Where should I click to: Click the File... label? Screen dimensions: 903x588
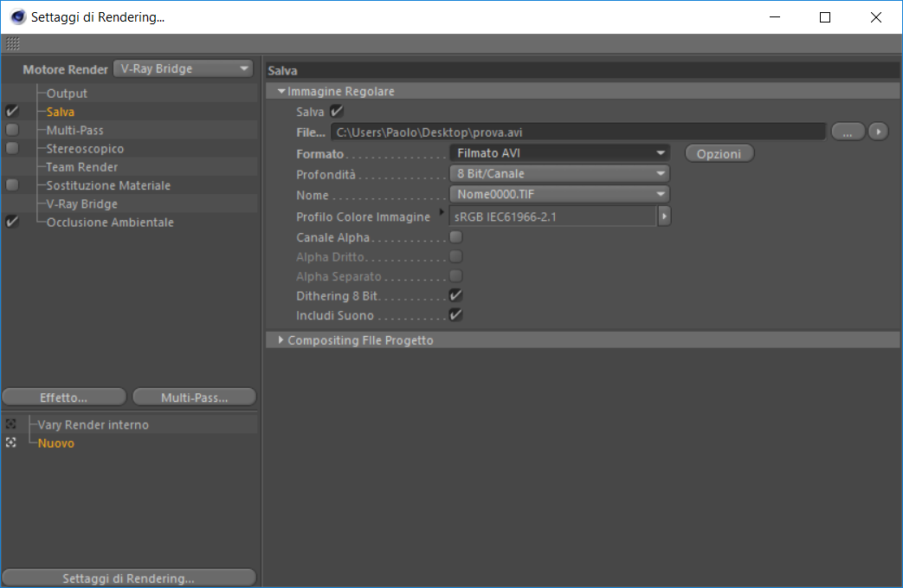click(x=311, y=132)
